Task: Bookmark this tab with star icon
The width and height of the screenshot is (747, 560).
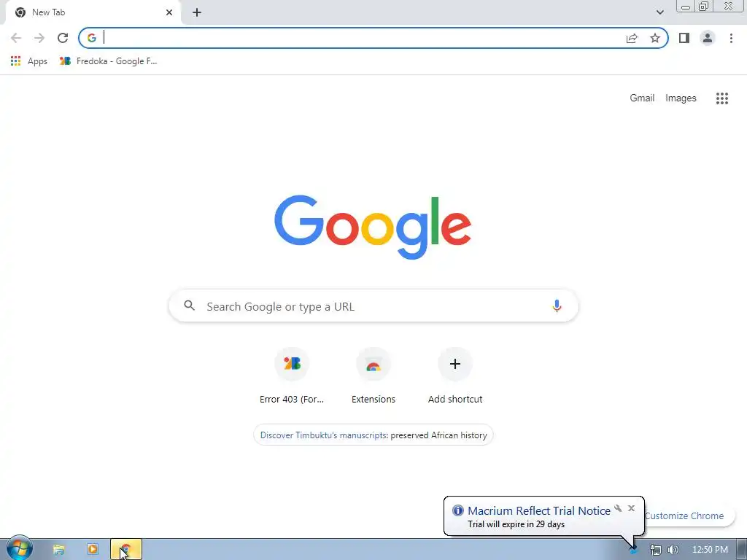Action: pyautogui.click(x=655, y=38)
